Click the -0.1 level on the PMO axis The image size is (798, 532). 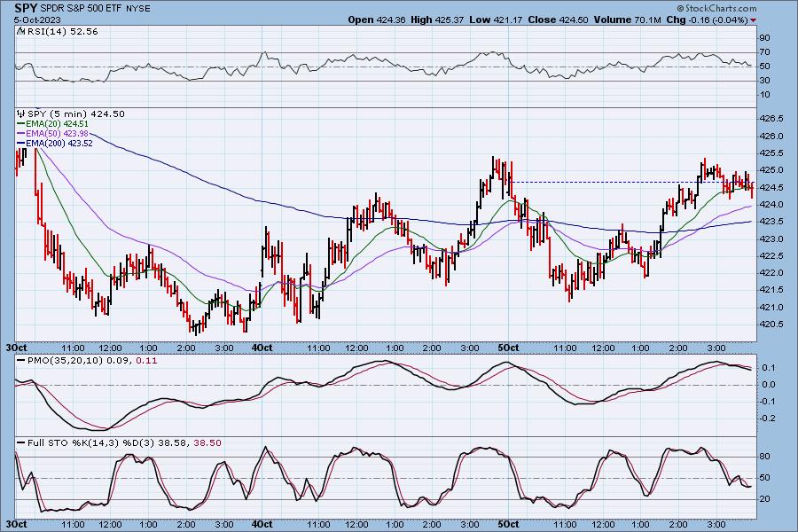(x=767, y=402)
